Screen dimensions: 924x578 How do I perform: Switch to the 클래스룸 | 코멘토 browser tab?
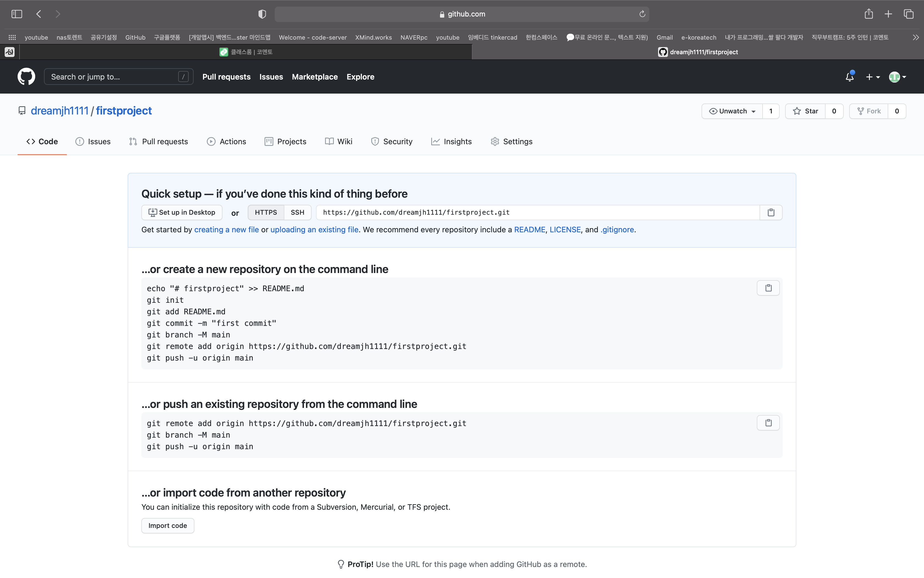click(246, 52)
